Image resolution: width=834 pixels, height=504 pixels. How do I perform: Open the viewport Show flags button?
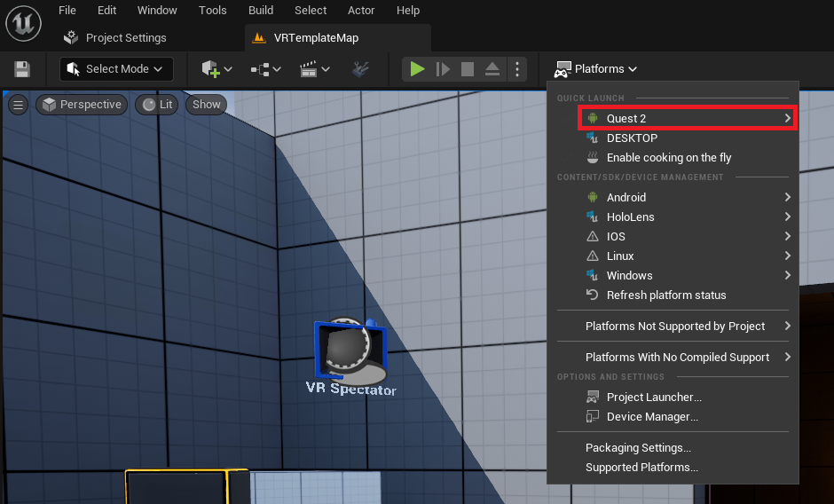[207, 105]
